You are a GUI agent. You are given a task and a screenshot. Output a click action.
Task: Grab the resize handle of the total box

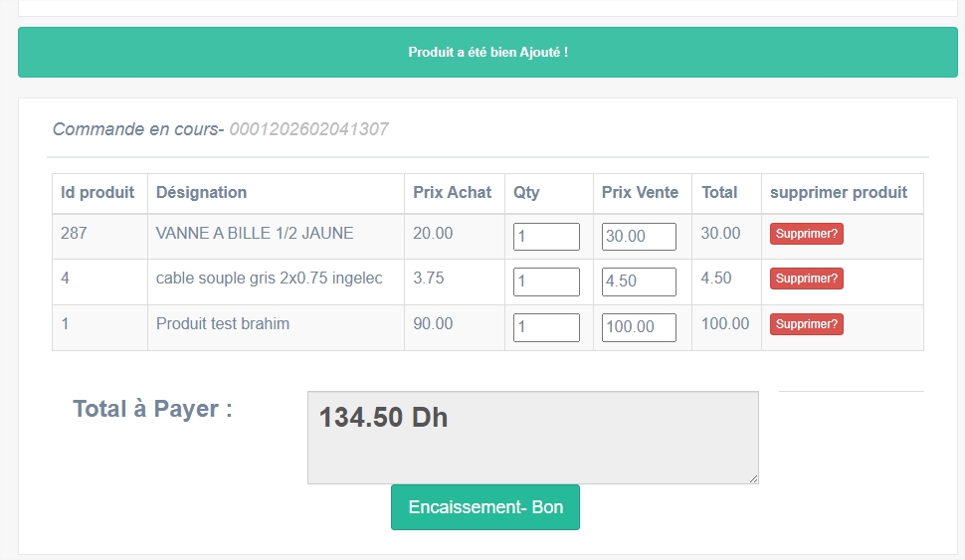[x=753, y=478]
